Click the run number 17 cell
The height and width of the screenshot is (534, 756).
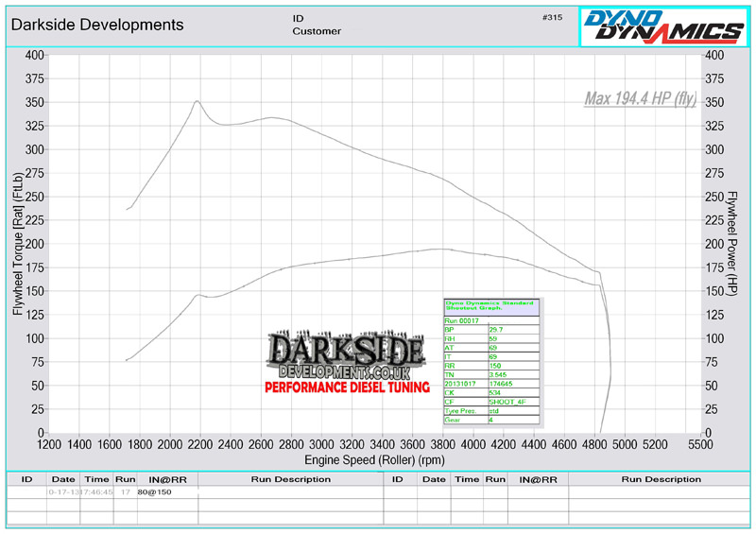click(126, 492)
